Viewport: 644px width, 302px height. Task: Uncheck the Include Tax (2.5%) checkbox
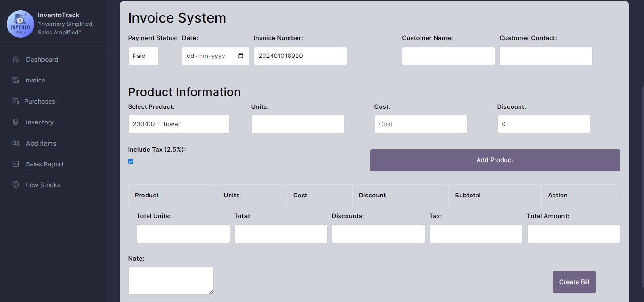click(x=131, y=162)
